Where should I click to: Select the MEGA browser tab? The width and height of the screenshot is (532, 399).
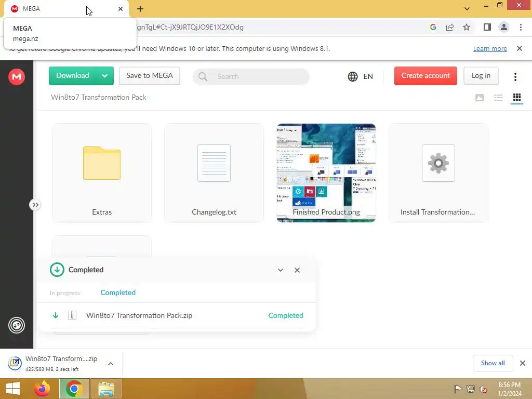point(66,9)
